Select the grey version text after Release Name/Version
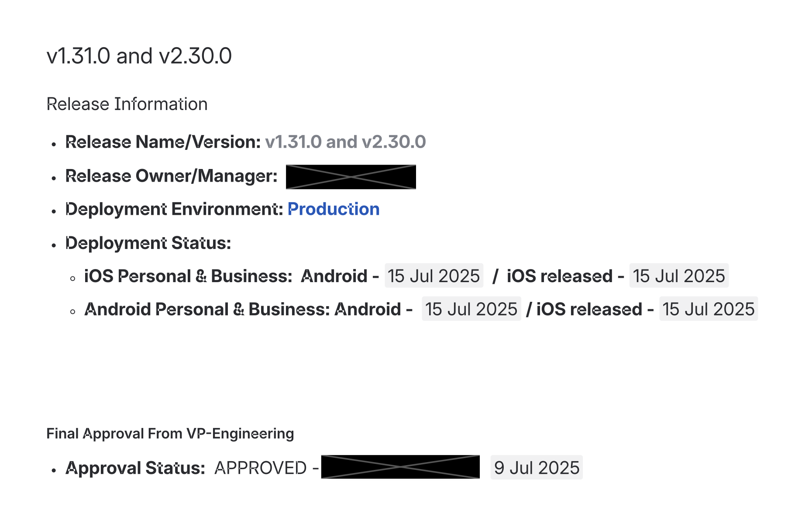 345,142
